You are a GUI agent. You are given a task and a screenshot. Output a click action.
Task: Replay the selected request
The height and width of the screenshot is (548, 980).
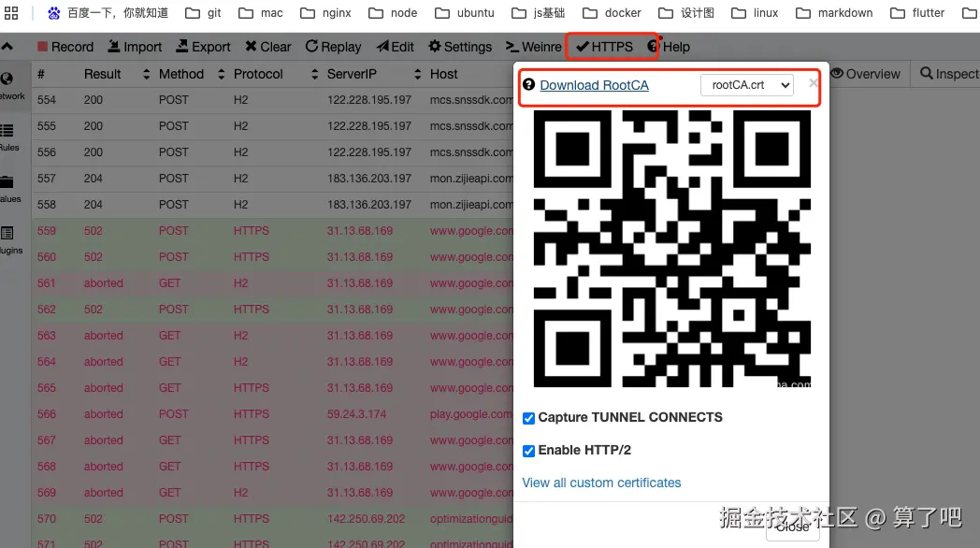(333, 47)
